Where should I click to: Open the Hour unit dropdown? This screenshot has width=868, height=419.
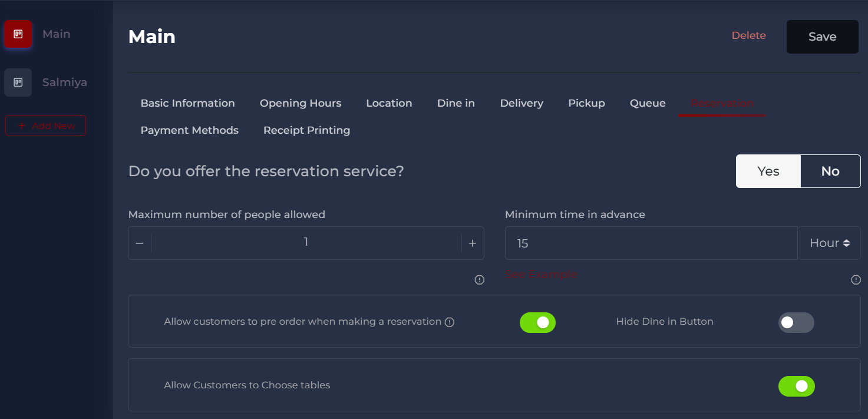(829, 243)
